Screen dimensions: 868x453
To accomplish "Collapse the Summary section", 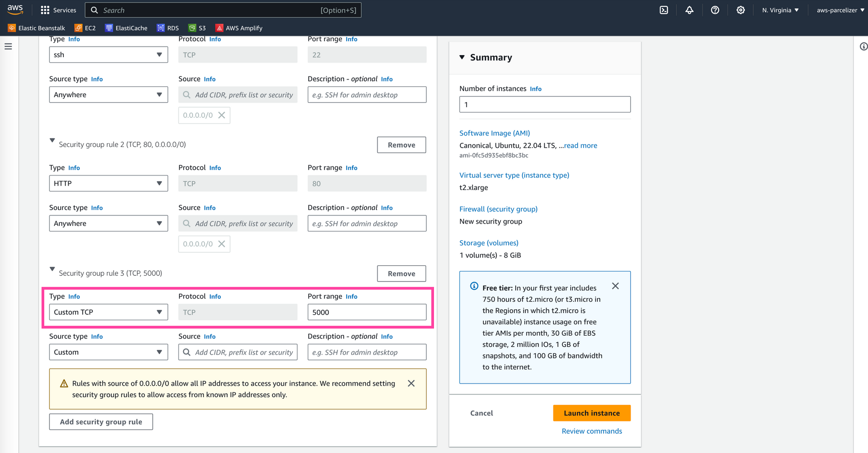I will [x=462, y=57].
